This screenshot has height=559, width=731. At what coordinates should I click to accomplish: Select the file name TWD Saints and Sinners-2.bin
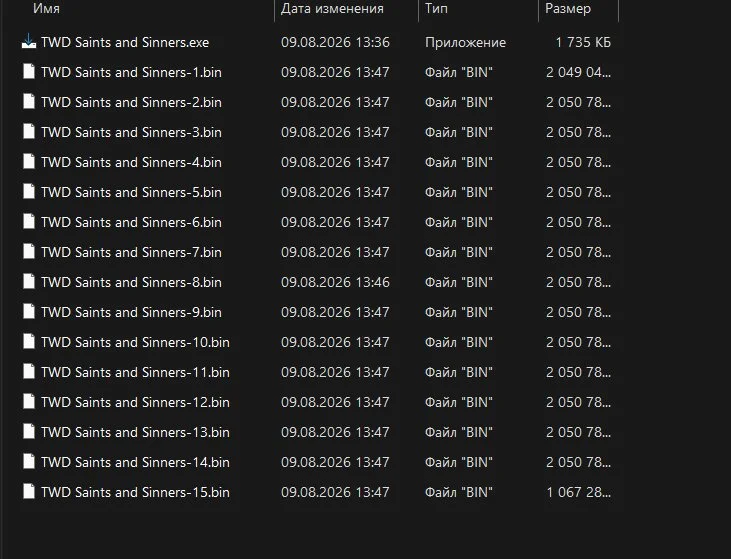tap(131, 102)
